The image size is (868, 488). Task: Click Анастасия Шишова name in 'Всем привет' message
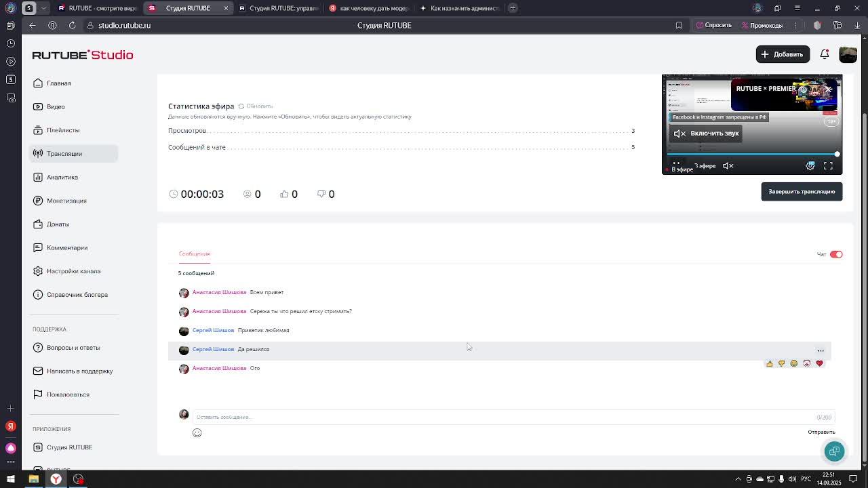point(219,292)
